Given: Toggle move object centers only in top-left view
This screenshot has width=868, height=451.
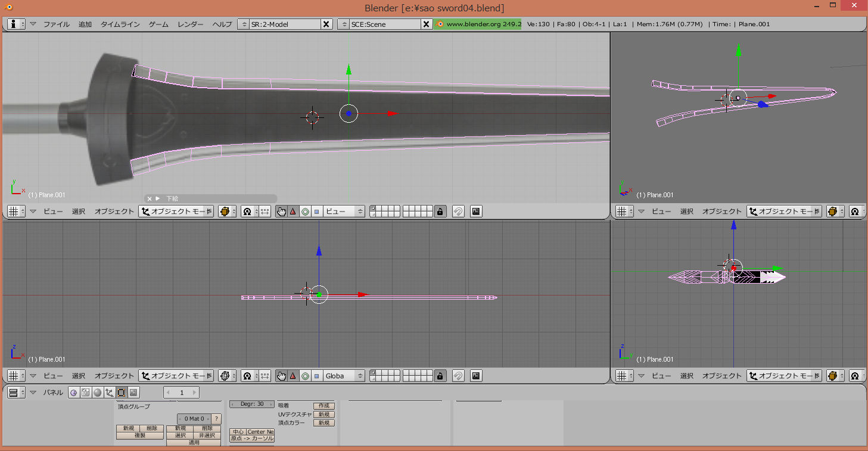Looking at the screenshot, I should 265,211.
